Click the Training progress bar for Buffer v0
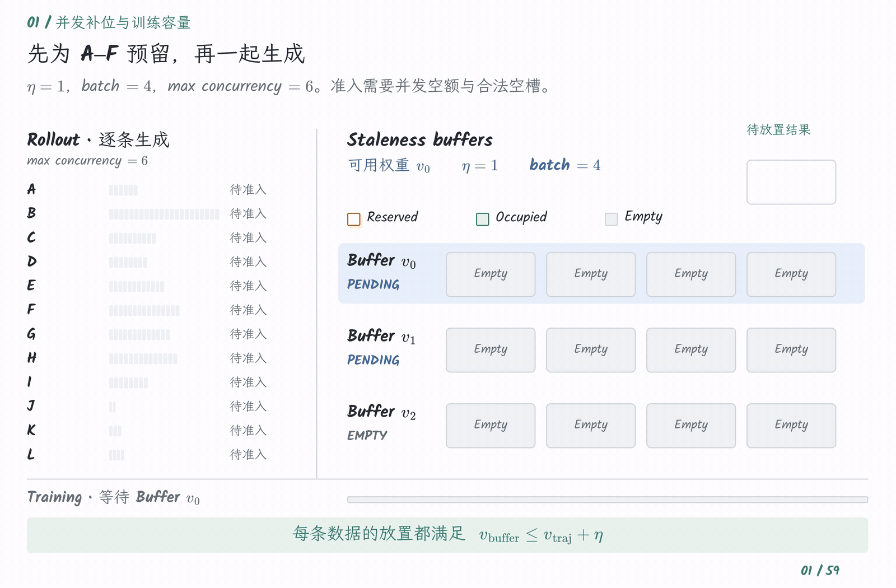 pyautogui.click(x=608, y=500)
